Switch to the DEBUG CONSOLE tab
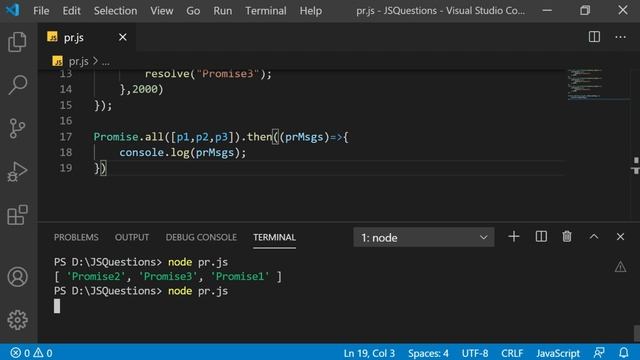 pos(201,237)
